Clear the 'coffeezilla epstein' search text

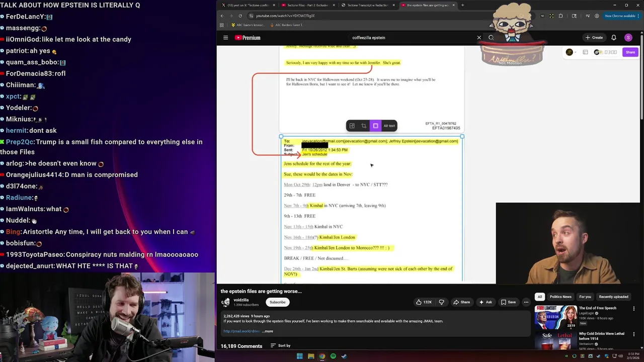(479, 38)
